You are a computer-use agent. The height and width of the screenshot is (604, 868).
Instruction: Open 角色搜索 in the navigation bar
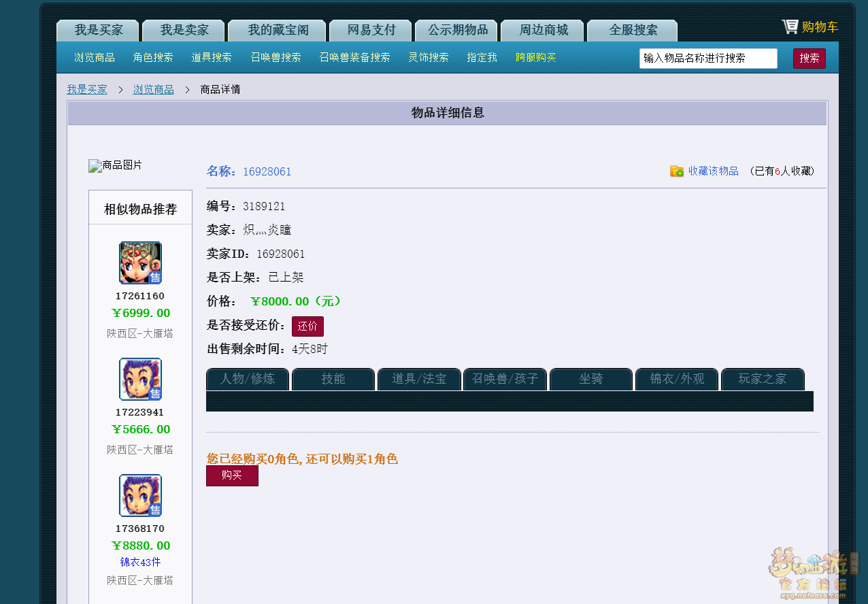tap(153, 58)
